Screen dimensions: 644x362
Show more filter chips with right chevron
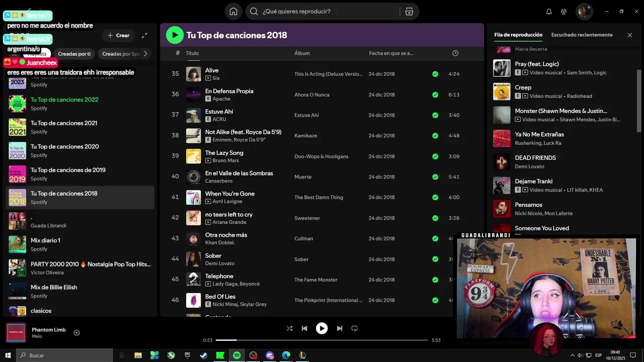[145, 54]
